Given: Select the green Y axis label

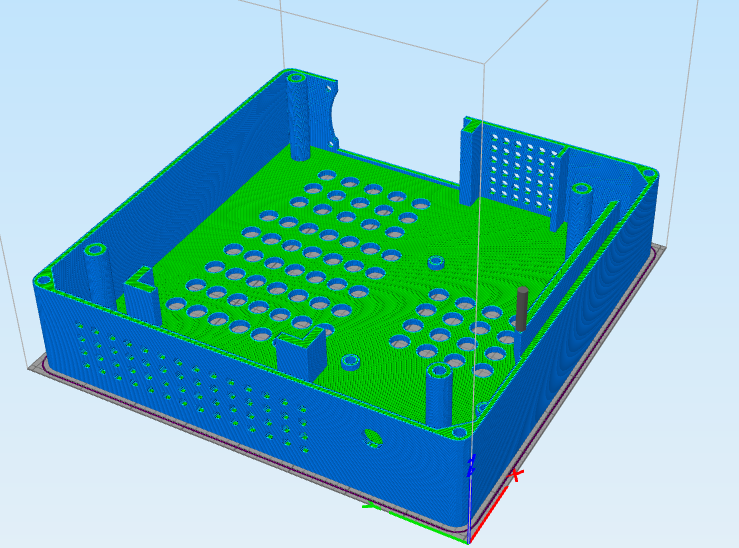Looking at the screenshot, I should pos(371,506).
